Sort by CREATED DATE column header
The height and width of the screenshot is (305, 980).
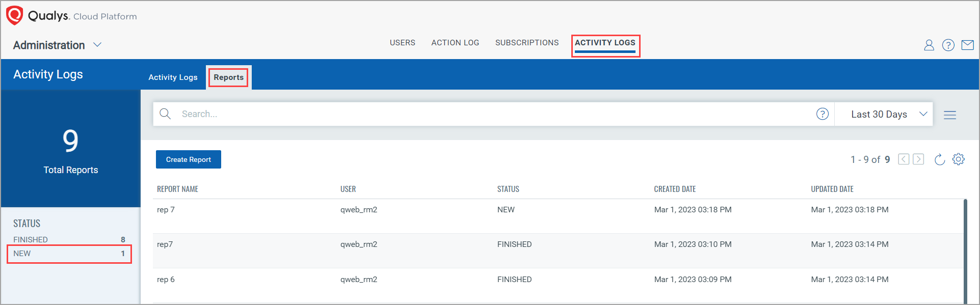point(675,189)
